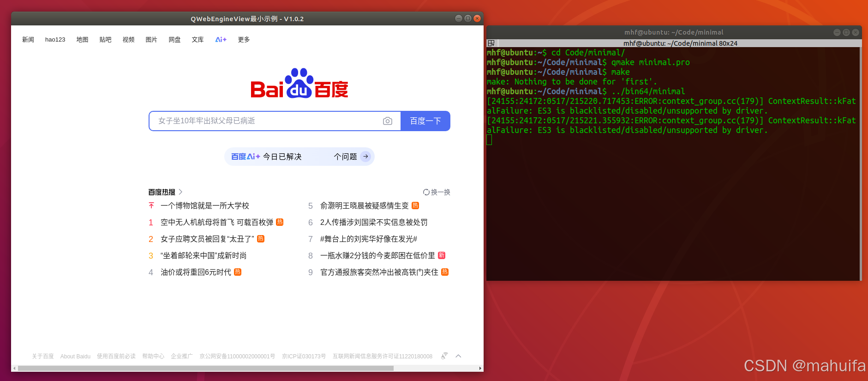Click the 'make: Nothing to be done' terminal line
This screenshot has width=868, height=381.
572,82
